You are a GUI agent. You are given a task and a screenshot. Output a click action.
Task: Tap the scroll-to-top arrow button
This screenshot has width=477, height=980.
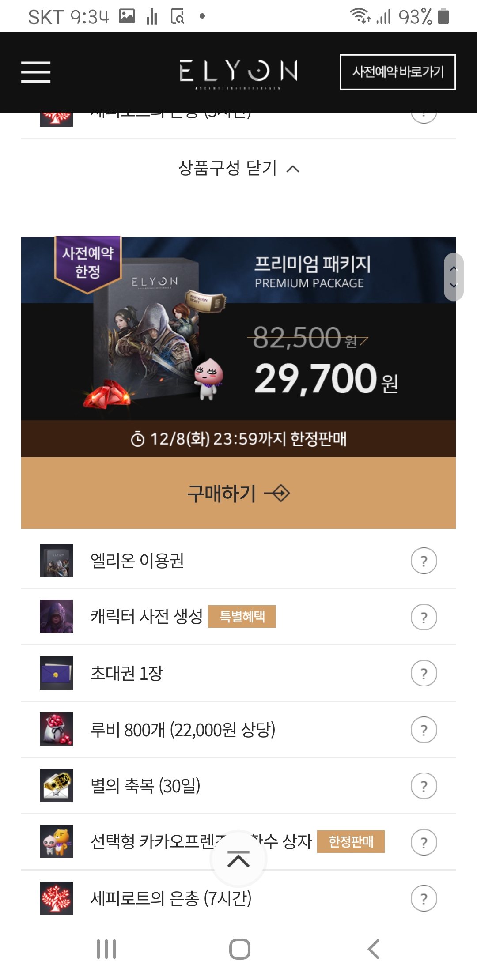tap(238, 859)
